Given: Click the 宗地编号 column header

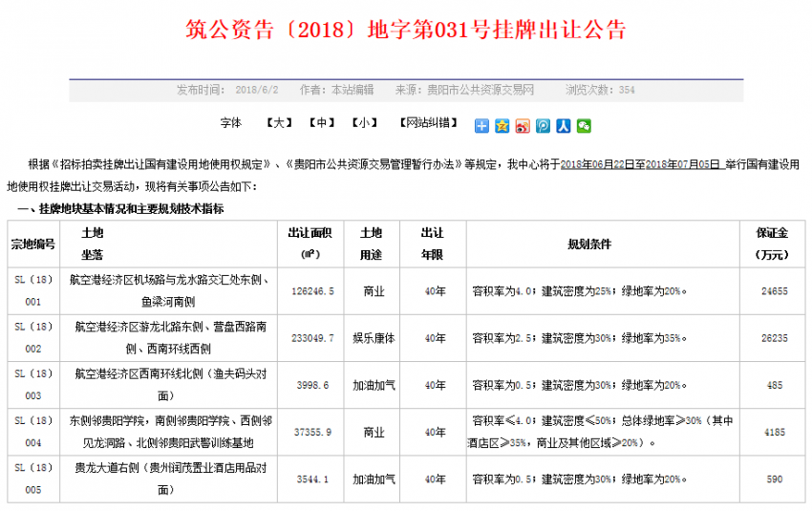Looking at the screenshot, I should 33,244.
